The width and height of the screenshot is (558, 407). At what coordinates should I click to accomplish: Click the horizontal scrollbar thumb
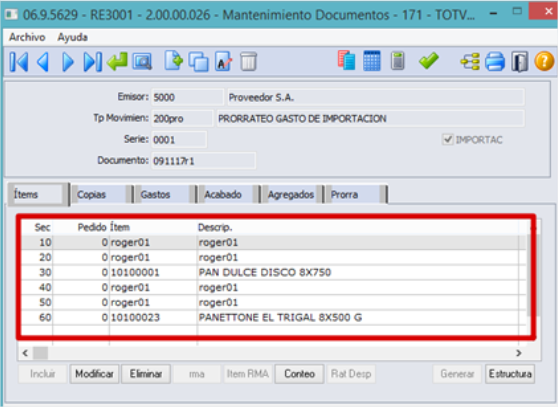click(40, 353)
